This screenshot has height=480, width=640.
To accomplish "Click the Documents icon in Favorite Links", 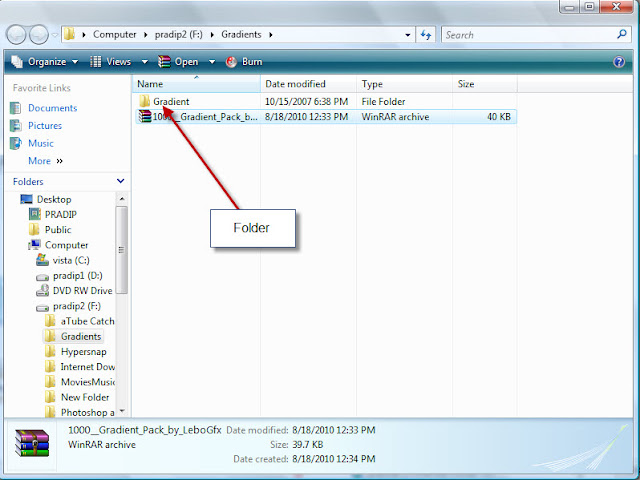I will click(16, 108).
